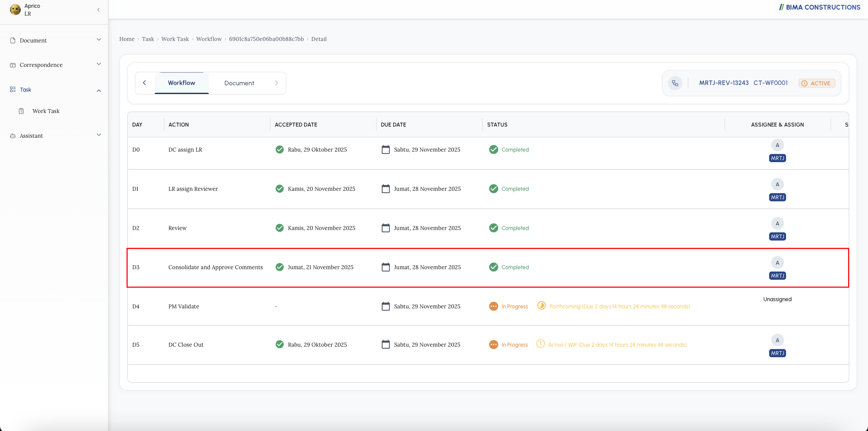Click the ASSIGNEE & ASSIGN column header
Image resolution: width=868 pixels, height=431 pixels.
[x=777, y=125]
